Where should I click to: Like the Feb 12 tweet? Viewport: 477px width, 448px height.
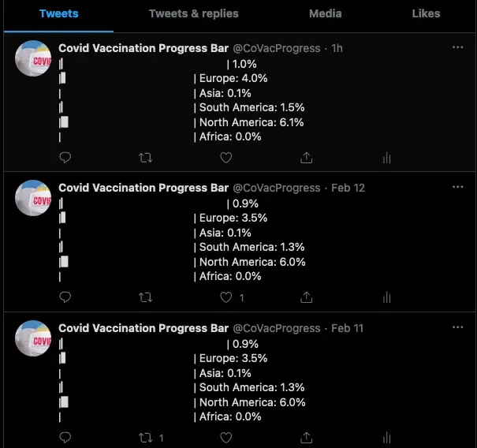pos(226,297)
